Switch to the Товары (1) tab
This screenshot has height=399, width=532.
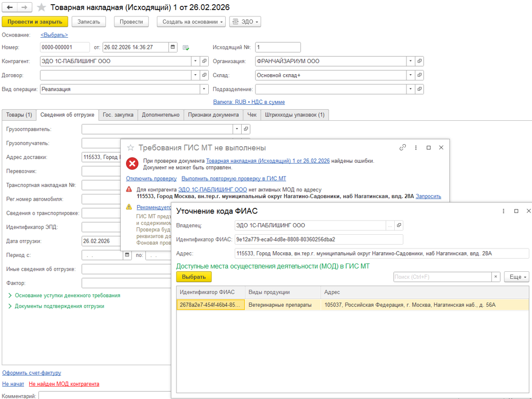[x=19, y=114]
